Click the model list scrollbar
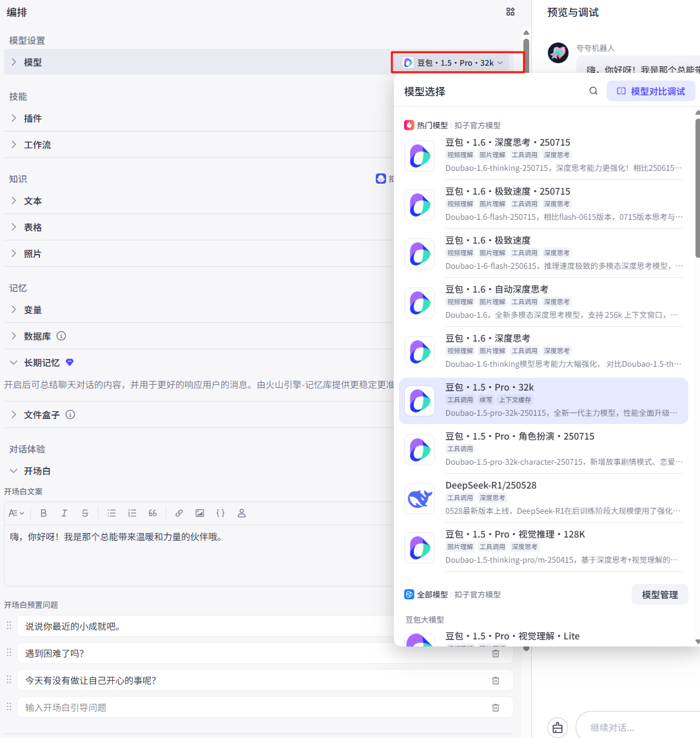Image resolution: width=700 pixels, height=738 pixels. pyautogui.click(x=697, y=188)
